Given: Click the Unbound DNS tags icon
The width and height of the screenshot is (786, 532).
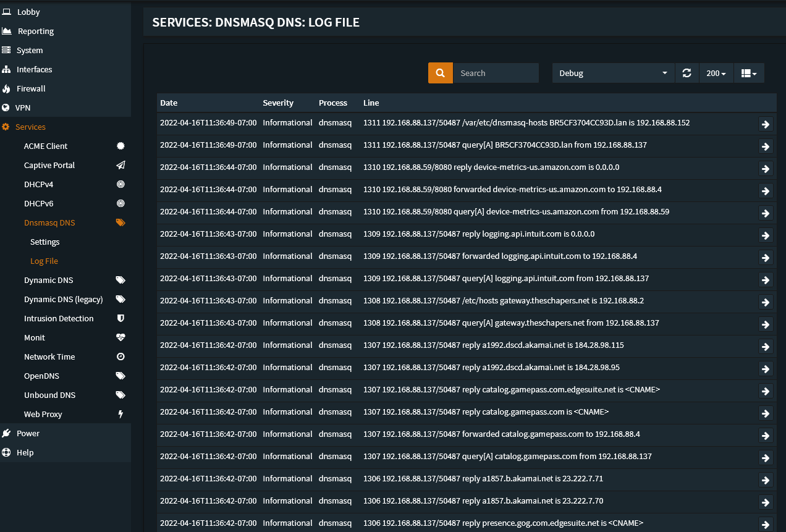Looking at the screenshot, I should pyautogui.click(x=120, y=395).
